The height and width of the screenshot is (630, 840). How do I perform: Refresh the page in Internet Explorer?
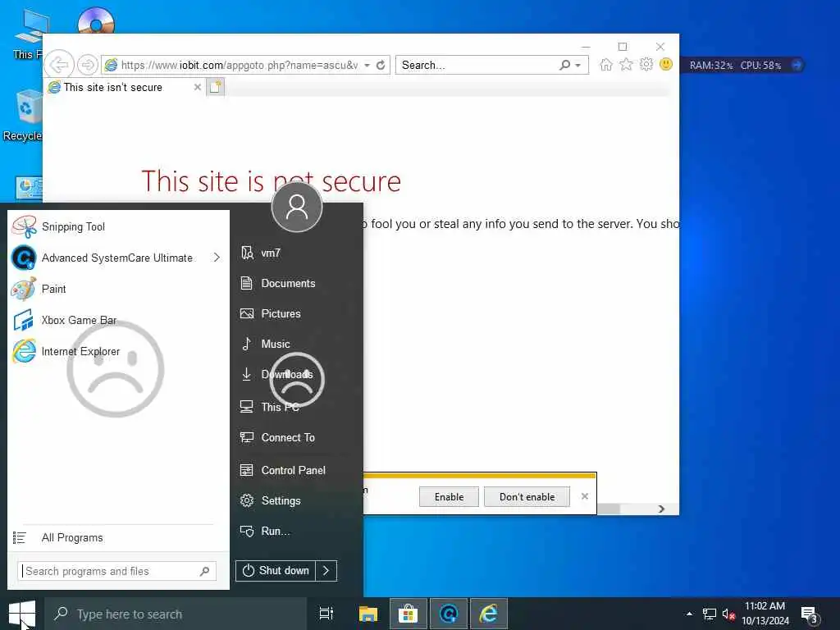tap(381, 66)
